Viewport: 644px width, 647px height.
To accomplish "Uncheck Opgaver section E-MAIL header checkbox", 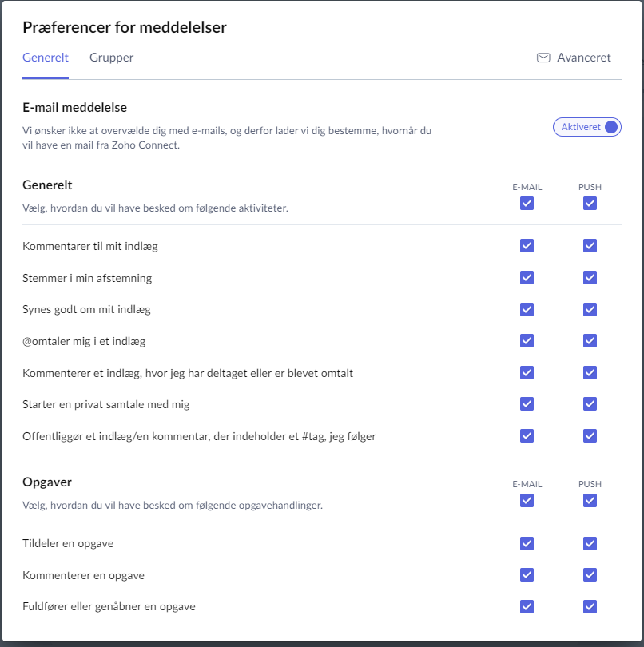I will 527,501.
